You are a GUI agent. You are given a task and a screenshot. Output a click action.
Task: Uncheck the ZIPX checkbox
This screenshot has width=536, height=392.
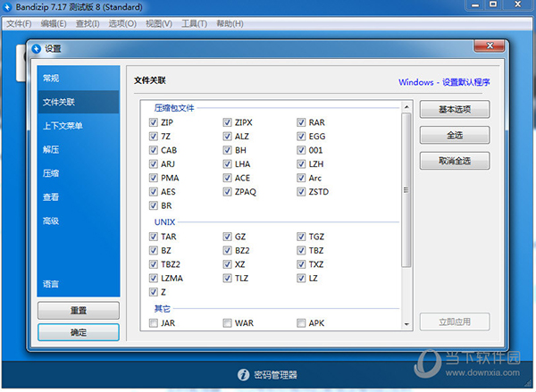point(227,122)
